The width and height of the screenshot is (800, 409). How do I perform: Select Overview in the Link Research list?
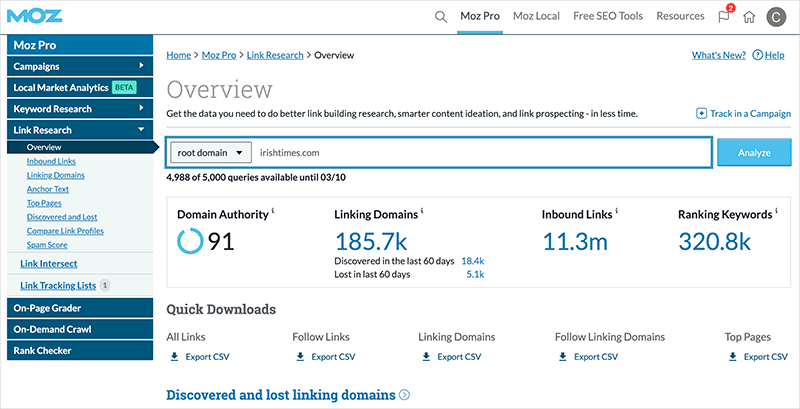[44, 147]
